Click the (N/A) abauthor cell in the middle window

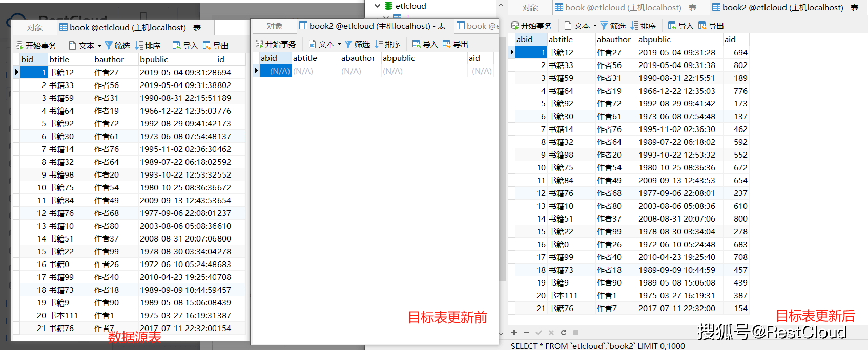(361, 71)
